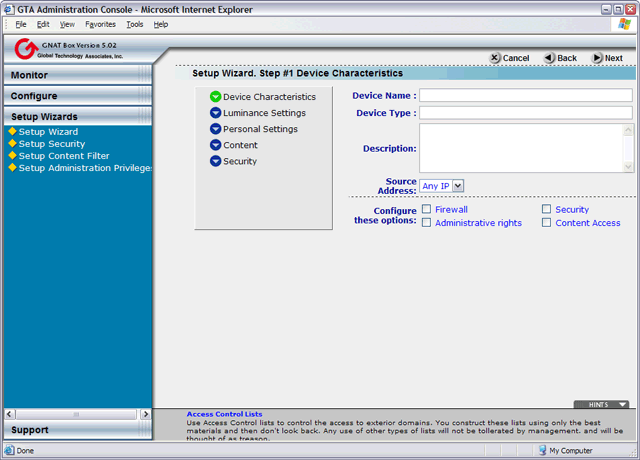Click Luminance Settings step icon
This screenshot has height=460, width=640.
pos(216,113)
